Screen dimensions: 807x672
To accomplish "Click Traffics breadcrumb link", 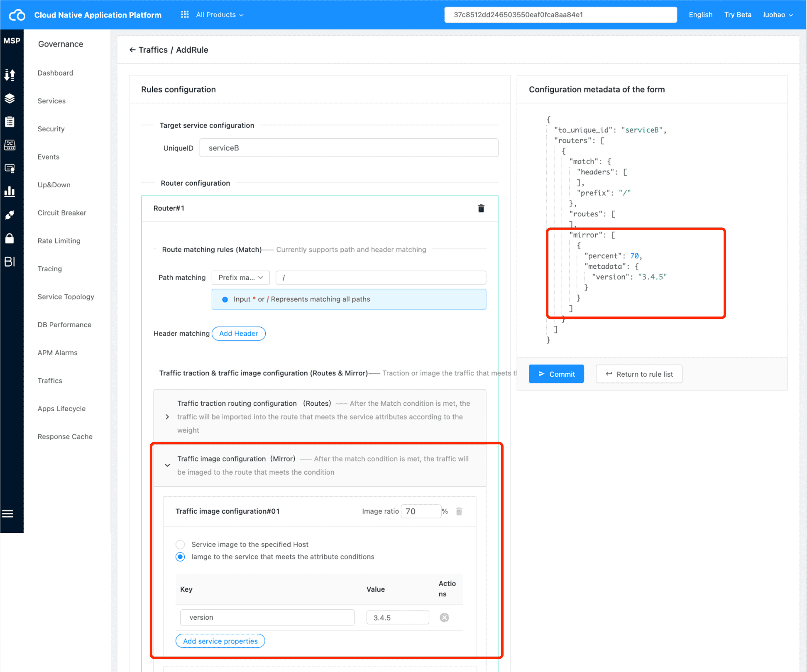I will click(153, 50).
